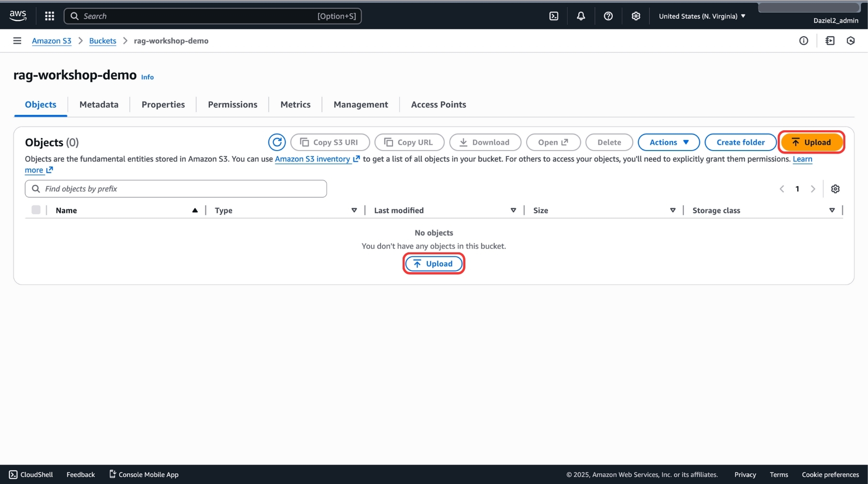Tick the select-all objects checkbox
This screenshot has width=868, height=484.
(x=36, y=210)
